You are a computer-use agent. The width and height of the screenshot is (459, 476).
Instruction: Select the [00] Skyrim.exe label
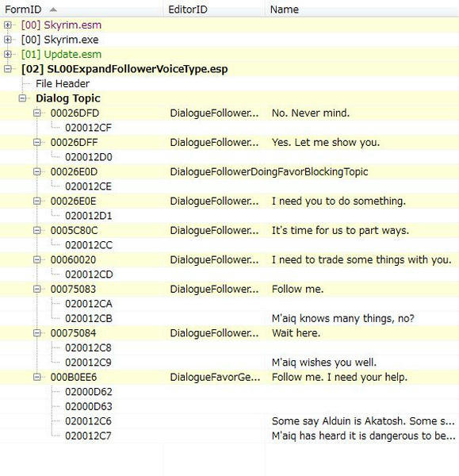coord(59,40)
